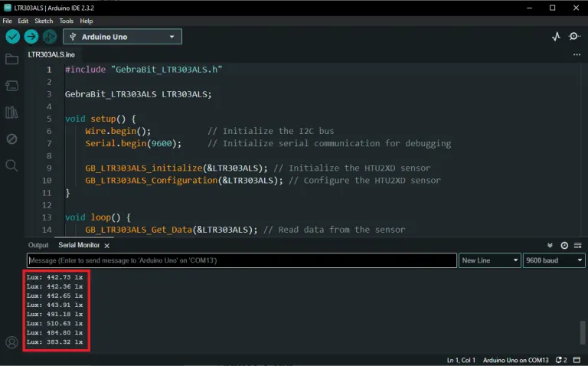Click the serial message input field

242,260
